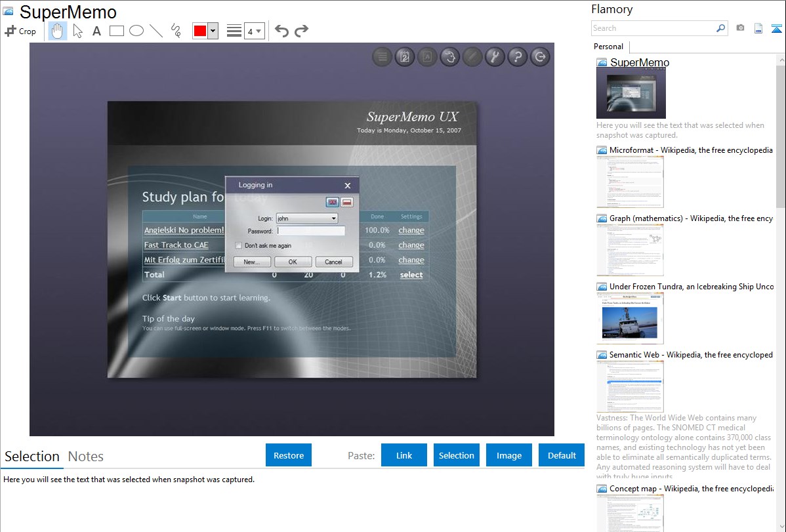The width and height of the screenshot is (786, 532).
Task: Select the straight line tool
Action: coord(156,31)
